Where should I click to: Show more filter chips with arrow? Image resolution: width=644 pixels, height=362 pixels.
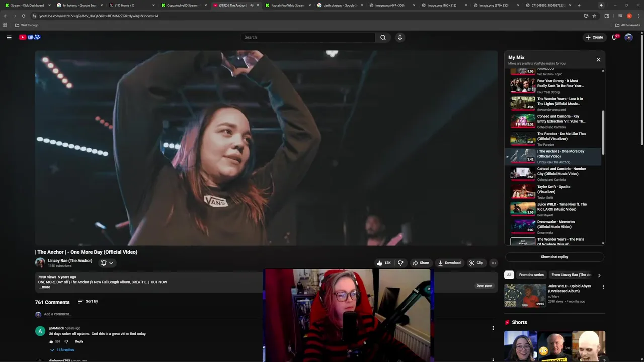click(x=599, y=275)
